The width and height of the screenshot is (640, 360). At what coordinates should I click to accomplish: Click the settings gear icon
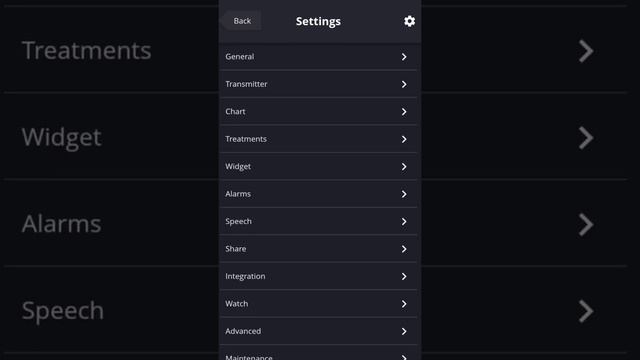point(409,21)
